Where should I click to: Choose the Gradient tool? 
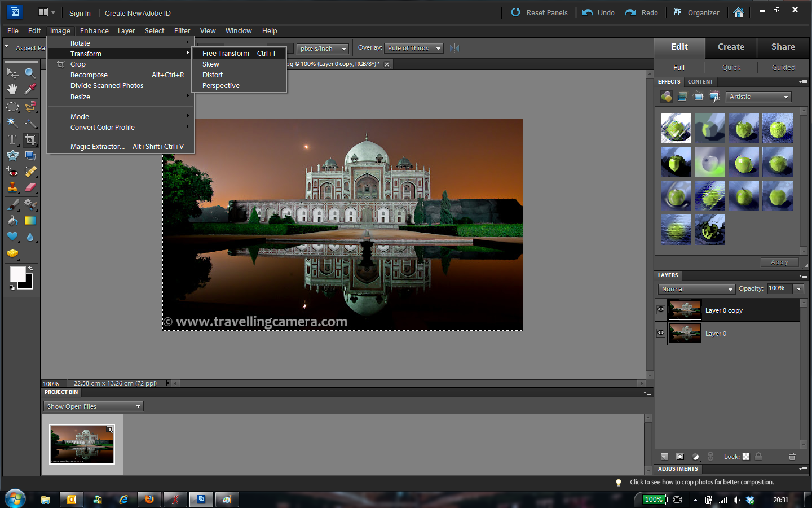(30, 220)
